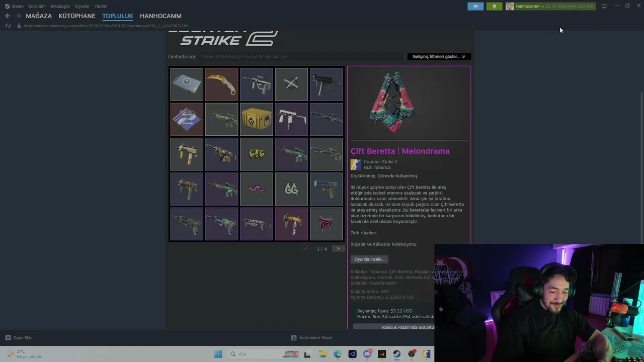Open the Oyunda İncele dropdown
The width and height of the screenshot is (644, 362).
pos(369,259)
